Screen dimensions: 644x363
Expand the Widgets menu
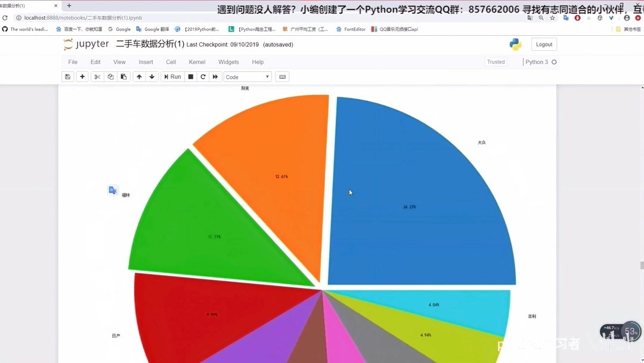coord(228,61)
